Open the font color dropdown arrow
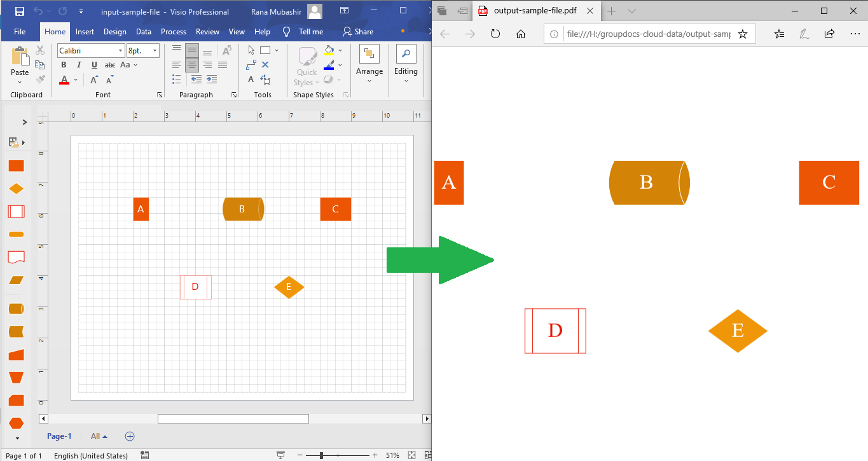The width and height of the screenshot is (868, 461). coord(76,80)
